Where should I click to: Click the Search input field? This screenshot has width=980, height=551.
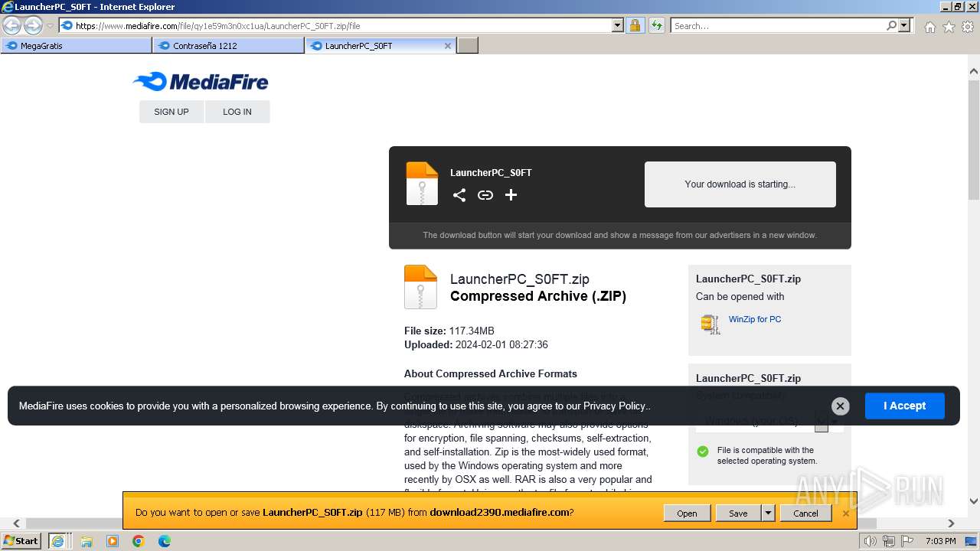(777, 25)
